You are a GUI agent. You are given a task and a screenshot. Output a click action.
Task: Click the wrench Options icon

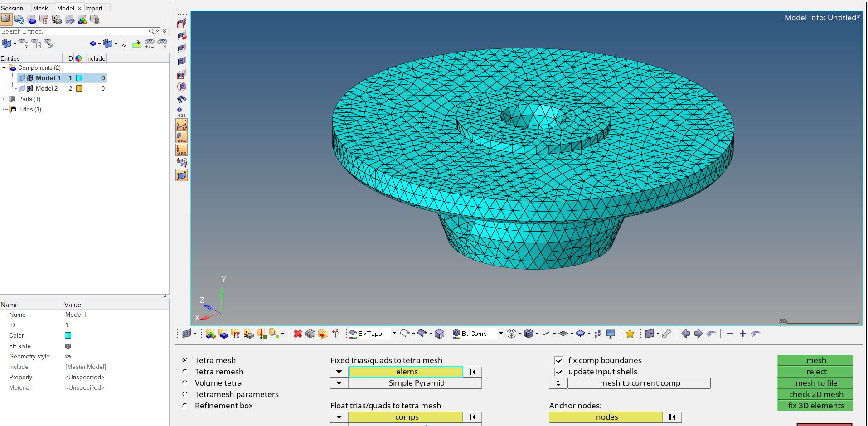pos(666,334)
